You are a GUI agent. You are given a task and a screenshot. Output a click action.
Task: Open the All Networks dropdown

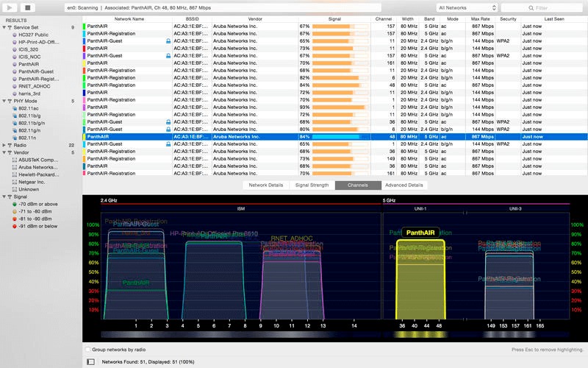(x=467, y=8)
